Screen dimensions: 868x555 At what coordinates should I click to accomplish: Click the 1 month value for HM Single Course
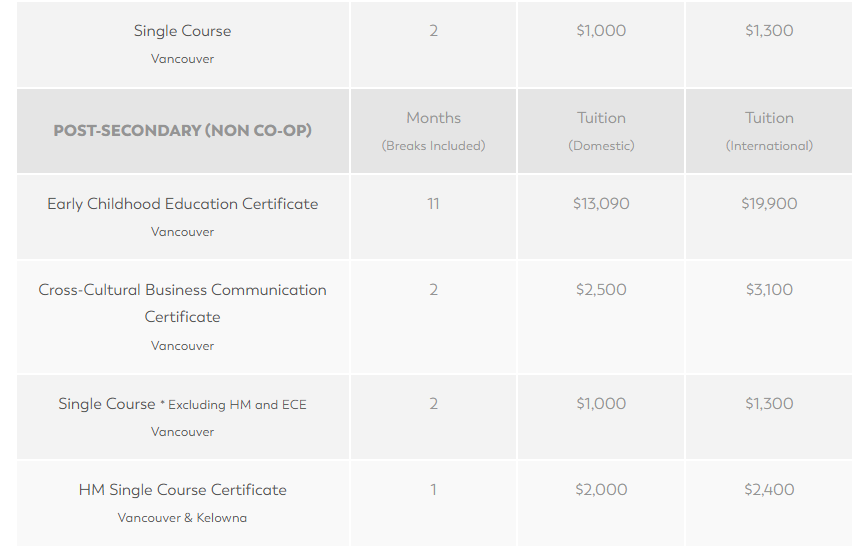click(x=433, y=490)
